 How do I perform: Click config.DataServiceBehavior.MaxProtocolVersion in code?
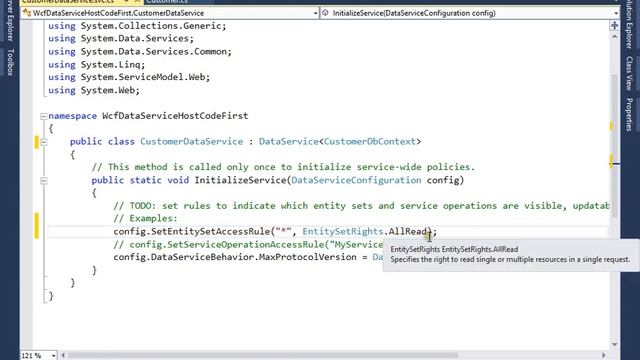(x=235, y=257)
